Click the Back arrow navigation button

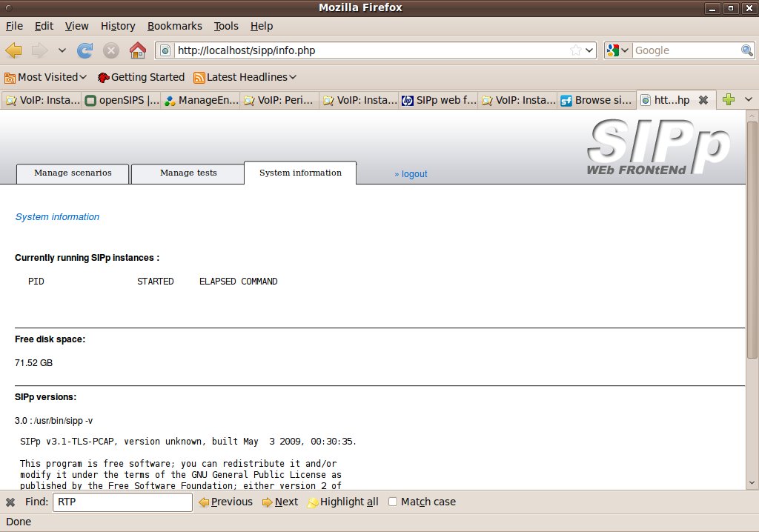[14, 50]
